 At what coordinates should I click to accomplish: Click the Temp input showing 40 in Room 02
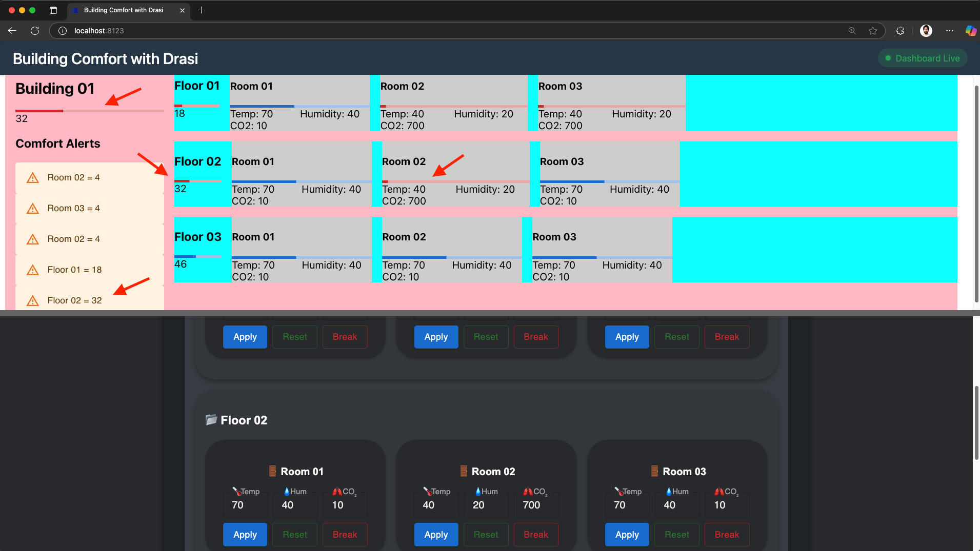click(x=435, y=504)
